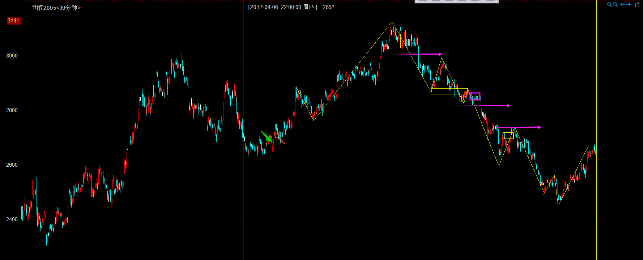Click the crosshair price value 2652
644x260 pixels.
328,7
